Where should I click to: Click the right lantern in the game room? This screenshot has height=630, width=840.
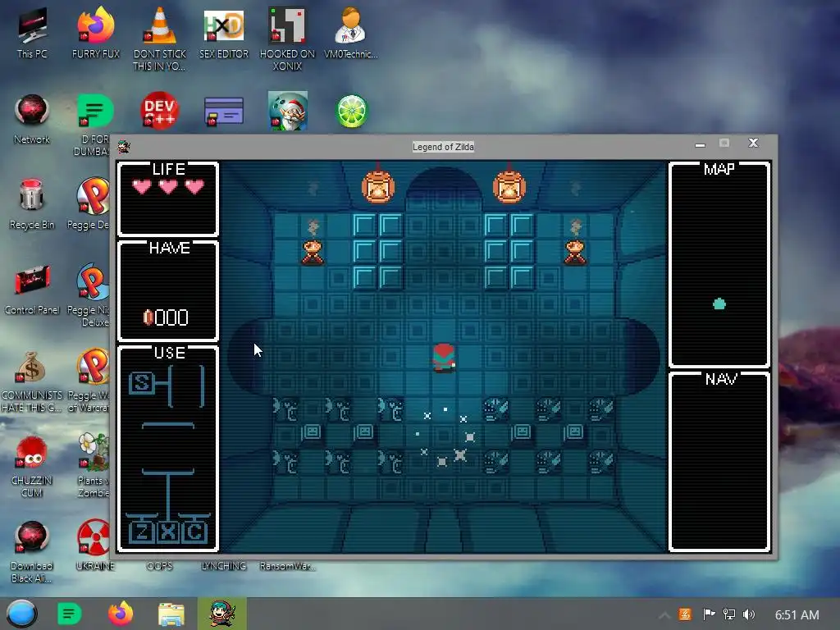(x=509, y=186)
